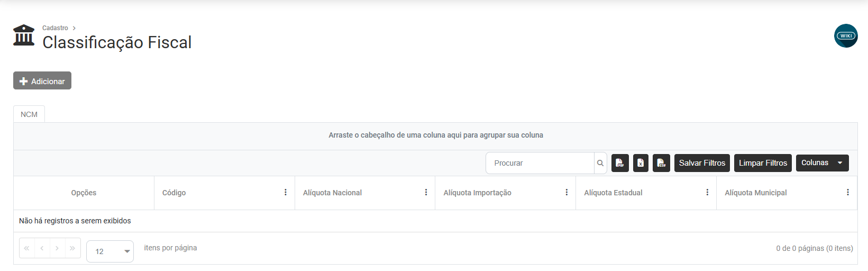Open the Código column options menu
This screenshot has height=271, width=868.
click(286, 193)
